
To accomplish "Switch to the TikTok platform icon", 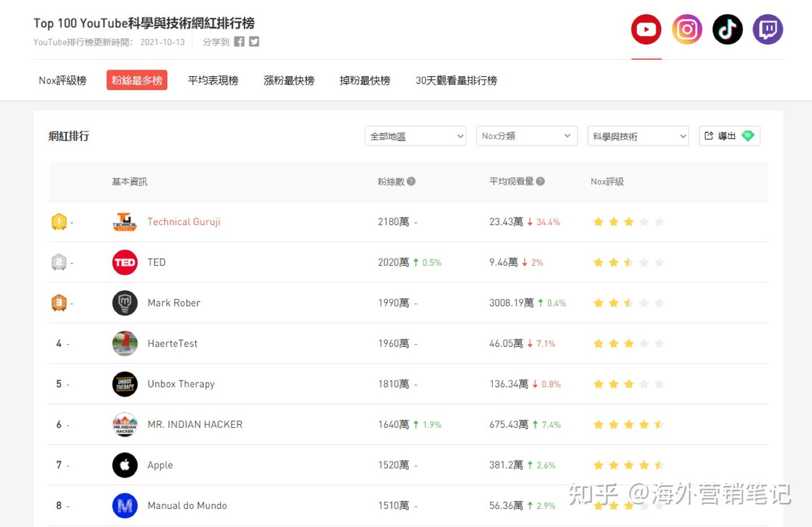I will pyautogui.click(x=727, y=29).
